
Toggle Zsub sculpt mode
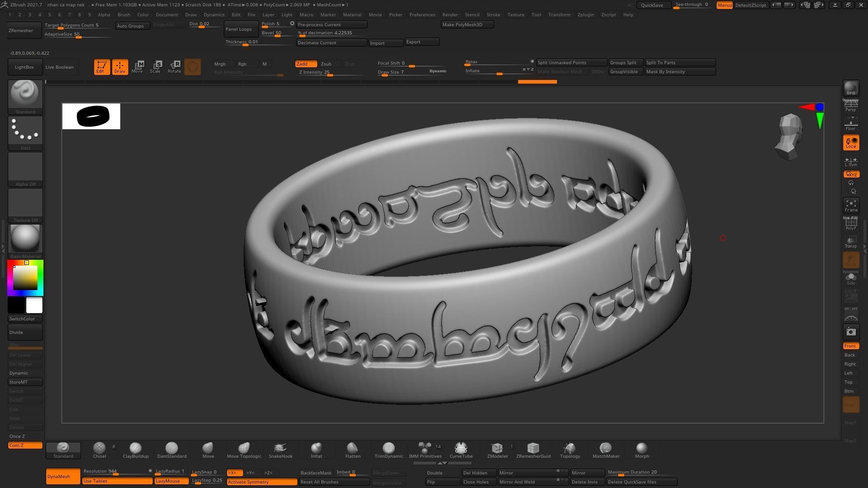(x=329, y=64)
